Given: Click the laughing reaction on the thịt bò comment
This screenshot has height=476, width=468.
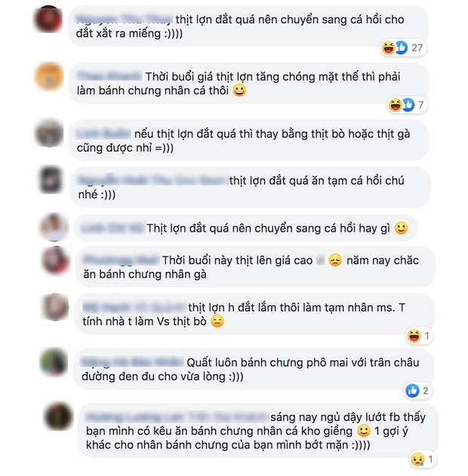Looking at the screenshot, I should (x=414, y=336).
